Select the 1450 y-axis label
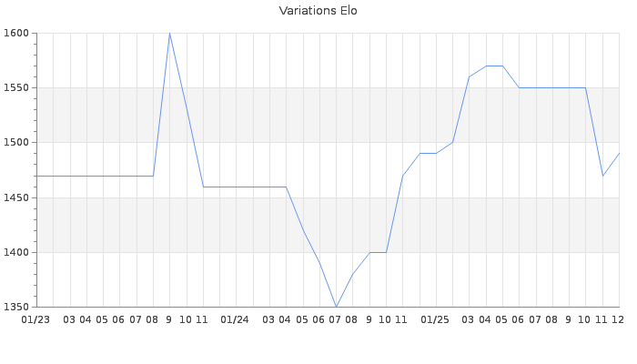 [x=16, y=197]
